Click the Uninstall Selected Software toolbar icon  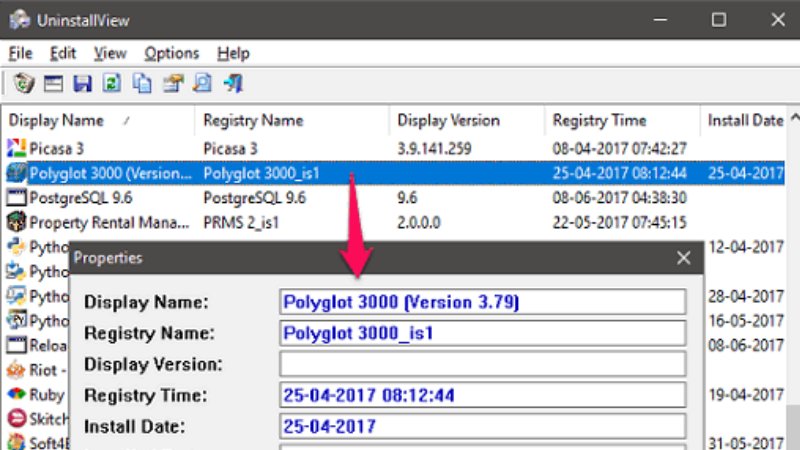[24, 84]
